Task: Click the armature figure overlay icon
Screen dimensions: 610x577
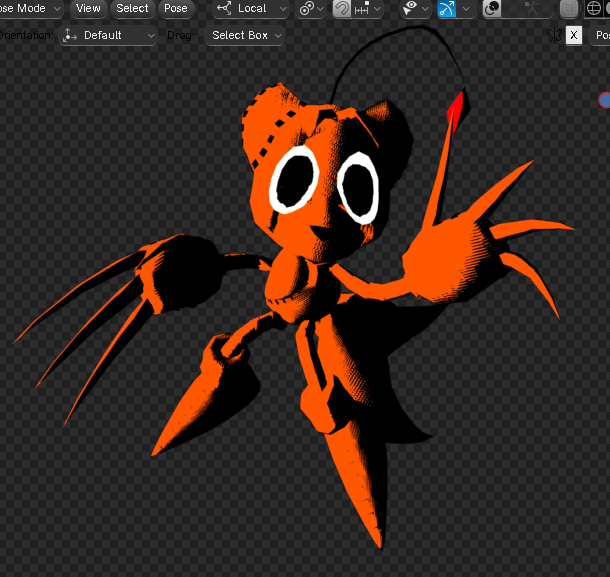Action: pos(531,8)
